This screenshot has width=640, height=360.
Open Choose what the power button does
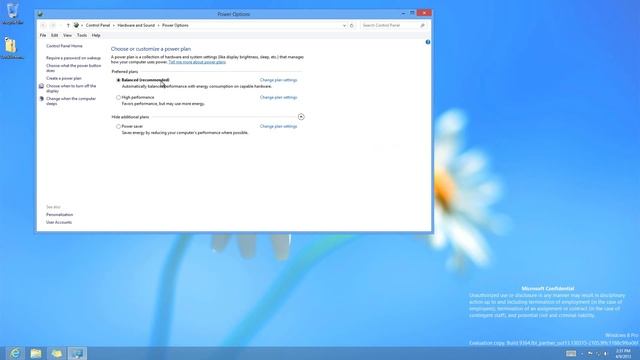tap(73, 68)
